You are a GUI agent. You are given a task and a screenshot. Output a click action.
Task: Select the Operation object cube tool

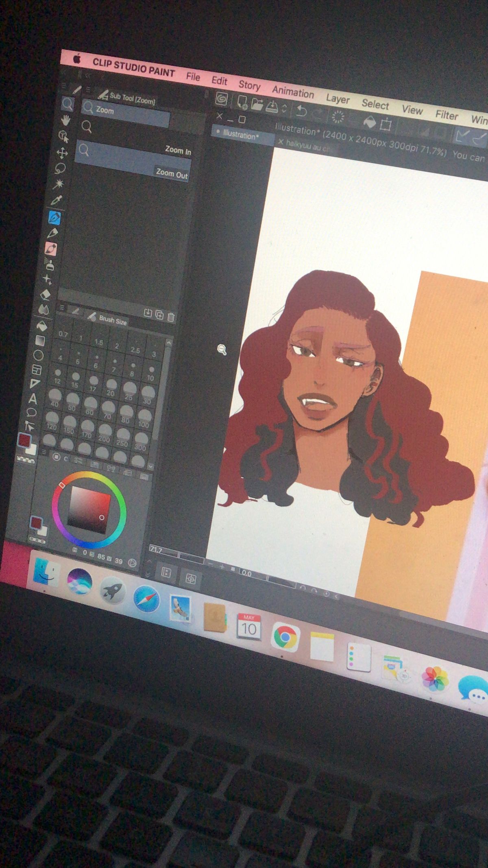tap(63, 136)
